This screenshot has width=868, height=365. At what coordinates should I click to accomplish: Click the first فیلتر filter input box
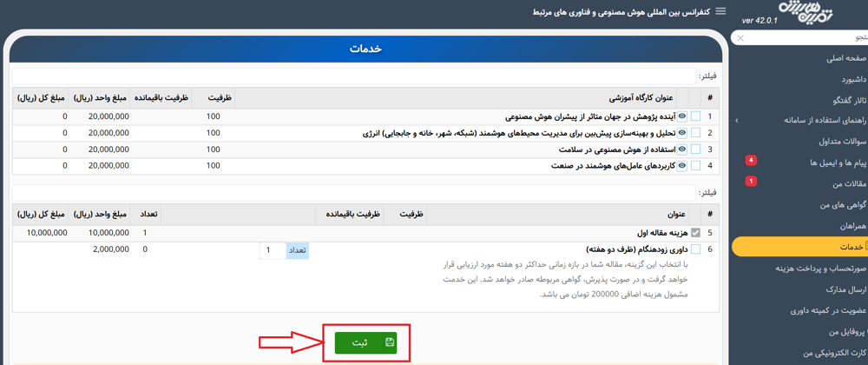(347, 76)
